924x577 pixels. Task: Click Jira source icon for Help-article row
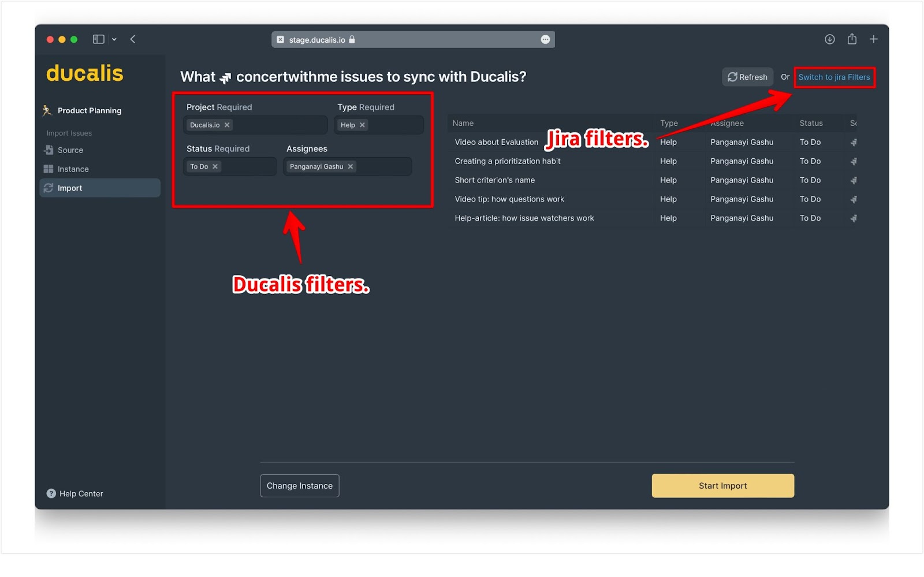[x=854, y=218]
